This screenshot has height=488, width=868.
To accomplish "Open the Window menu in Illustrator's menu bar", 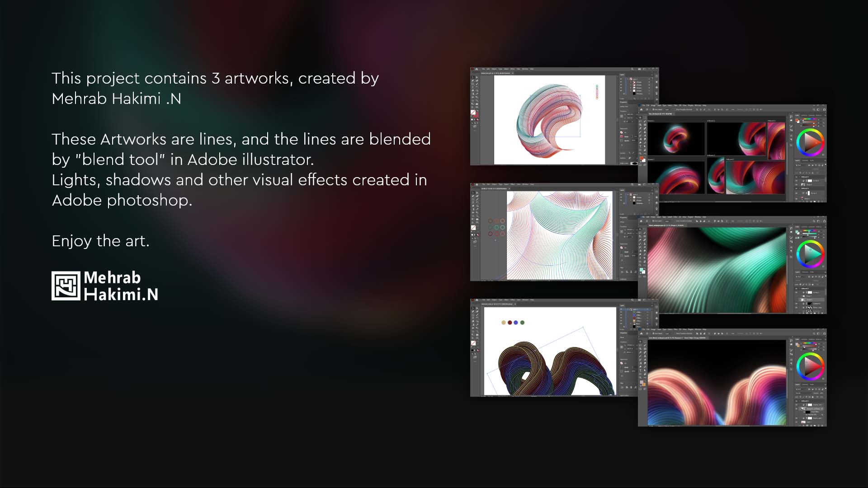I will [524, 69].
